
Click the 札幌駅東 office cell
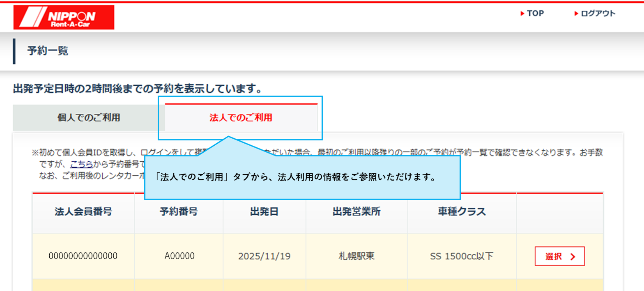point(356,256)
